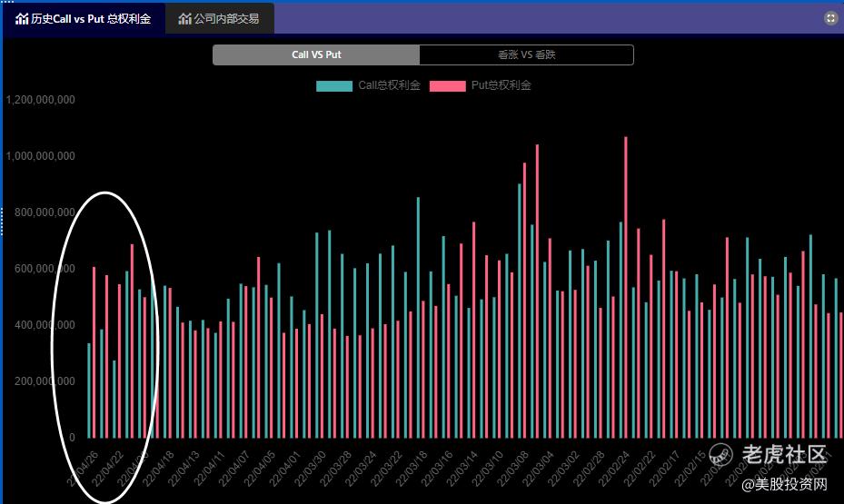Click the 22/03/08 date label
The width and height of the screenshot is (844, 504).
[x=511, y=469]
